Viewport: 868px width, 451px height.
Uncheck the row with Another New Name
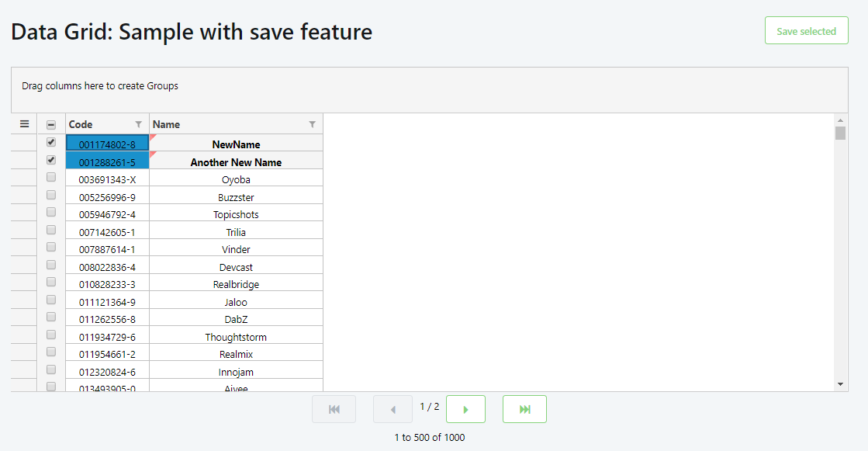[50, 159]
